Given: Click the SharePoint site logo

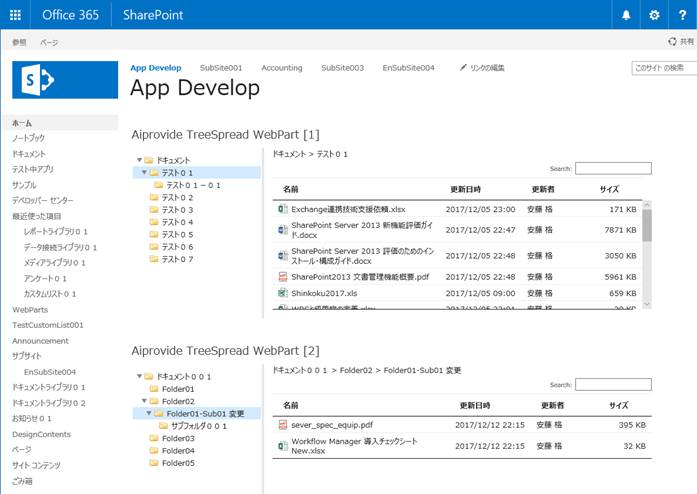Looking at the screenshot, I should pos(65,80).
